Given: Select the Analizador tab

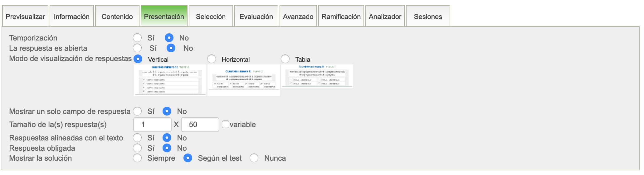Looking at the screenshot, I should point(385,17).
